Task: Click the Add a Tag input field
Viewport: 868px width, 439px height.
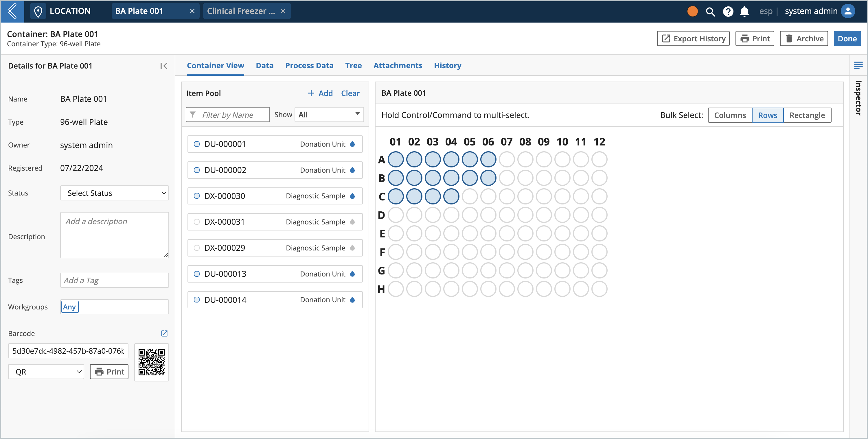Action: click(x=115, y=280)
